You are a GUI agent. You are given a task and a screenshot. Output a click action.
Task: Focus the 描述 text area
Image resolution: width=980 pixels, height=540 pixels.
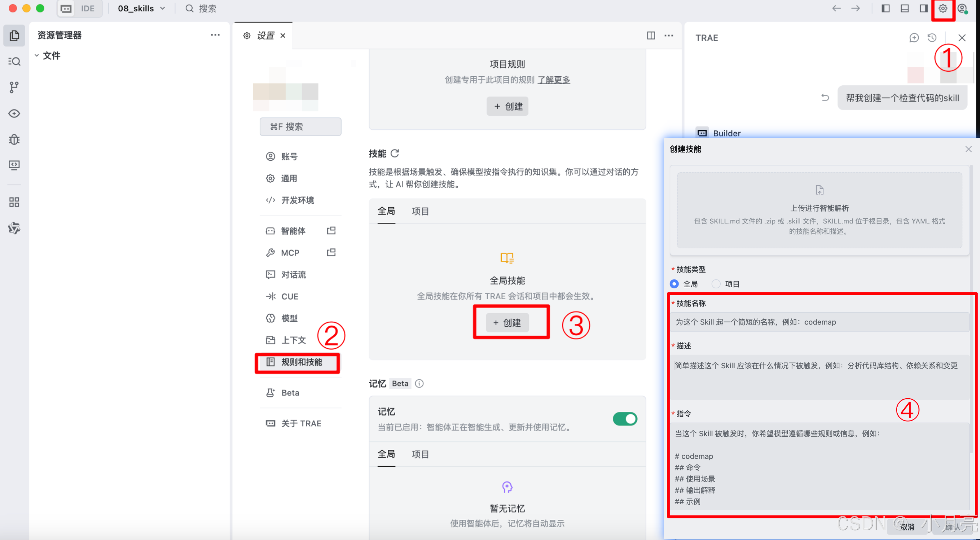coord(820,377)
